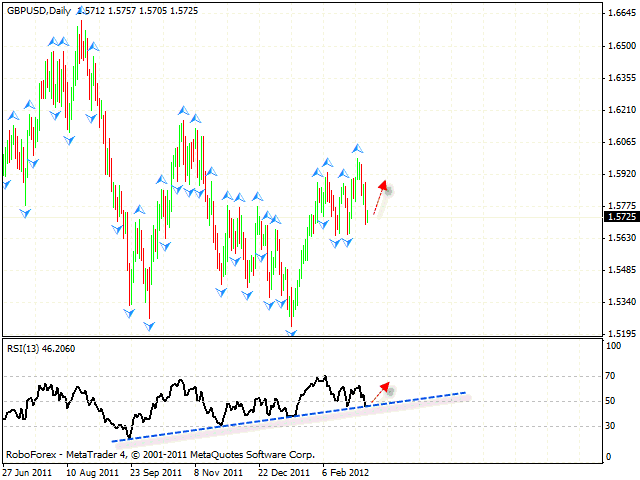
Task: Click the 23 Sep 2011 date label
Action: point(153,472)
